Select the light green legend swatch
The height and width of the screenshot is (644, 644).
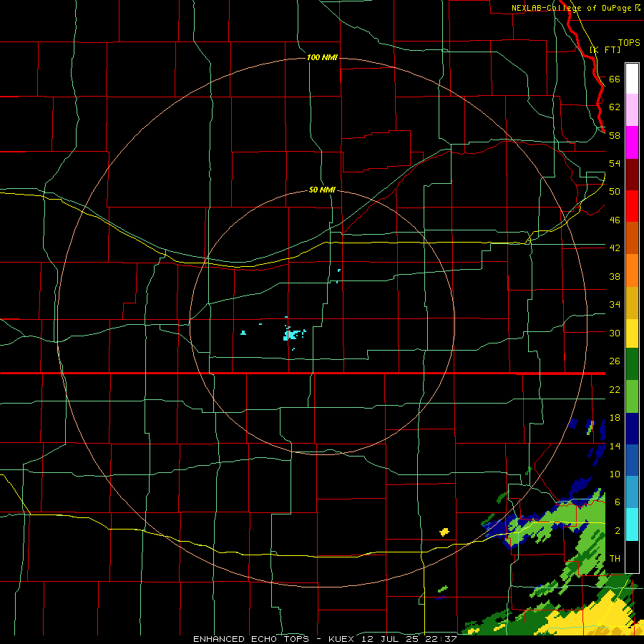pos(632,396)
